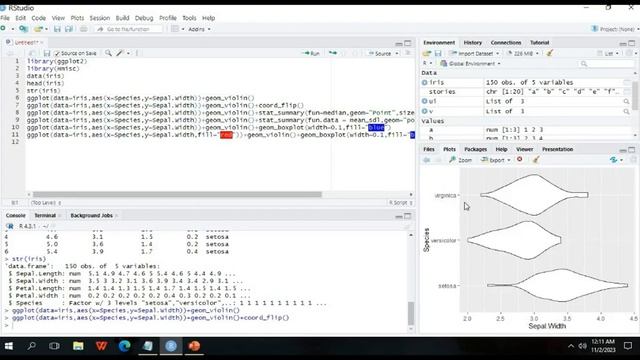Open notifications center in system tray
Screen dimensions: 640x360
click(628, 346)
